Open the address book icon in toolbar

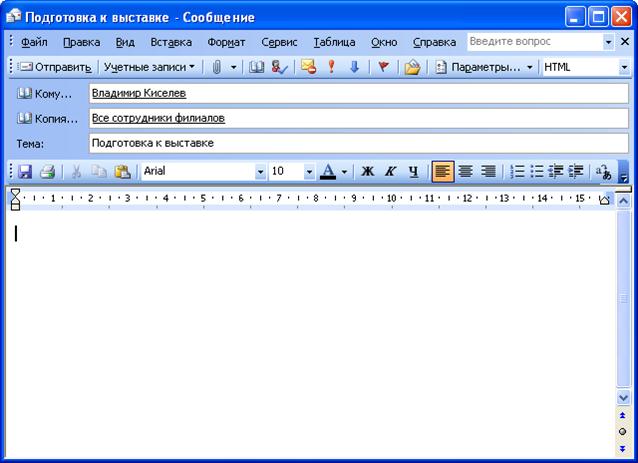256,67
